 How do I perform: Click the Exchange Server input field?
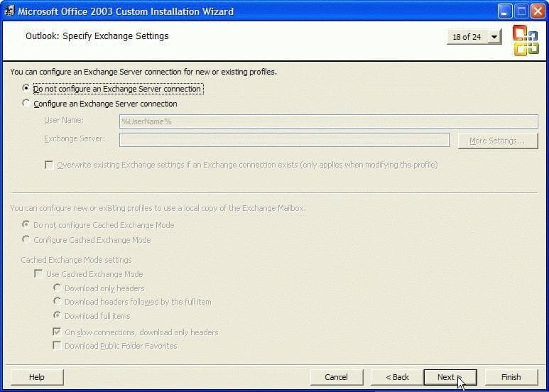284,140
